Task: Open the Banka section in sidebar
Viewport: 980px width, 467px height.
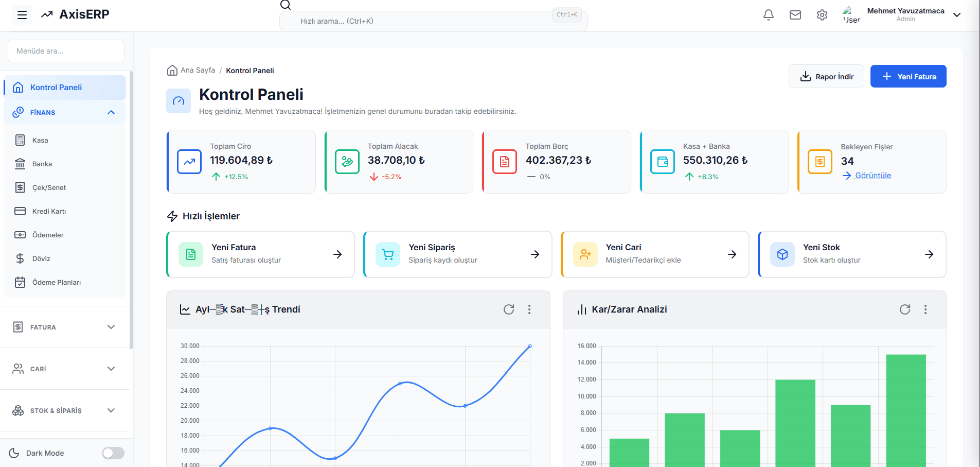Action: pyautogui.click(x=42, y=164)
